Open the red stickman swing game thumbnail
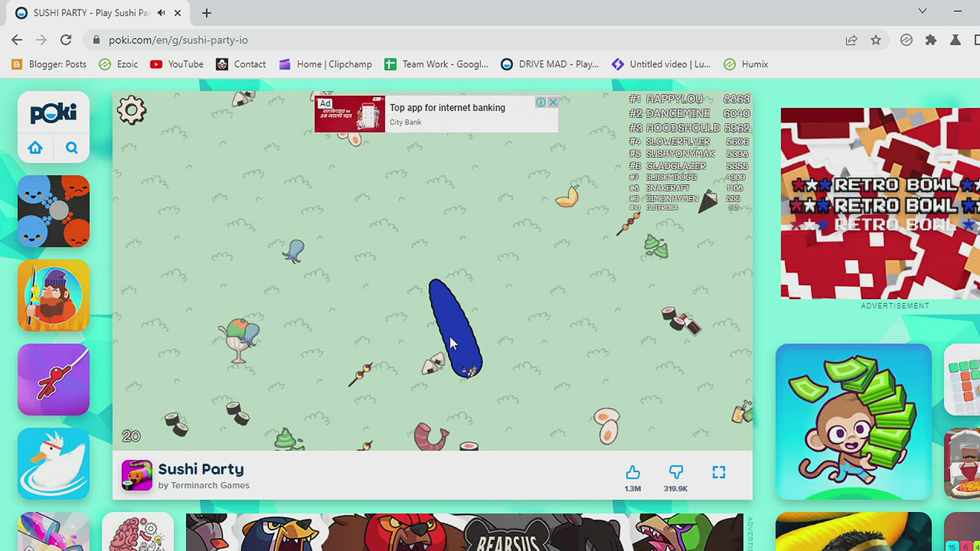 pos(54,380)
